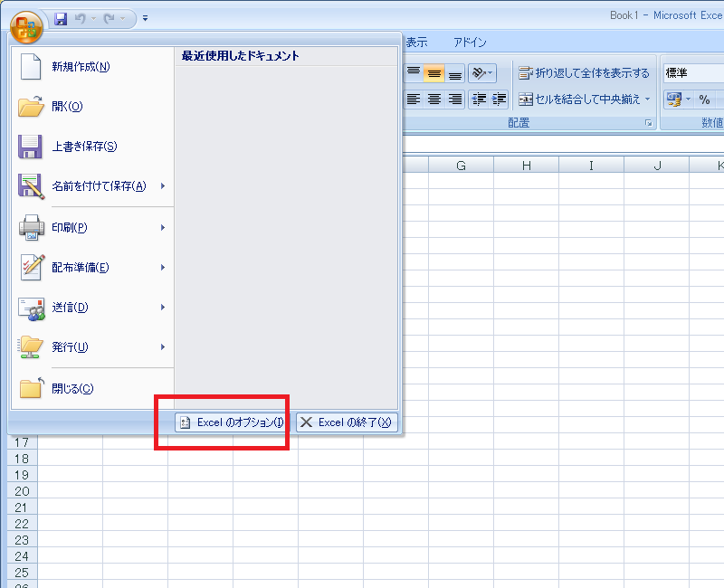The image size is (724, 588).
Task: Expand the 印刷 submenu arrow
Action: point(163,228)
